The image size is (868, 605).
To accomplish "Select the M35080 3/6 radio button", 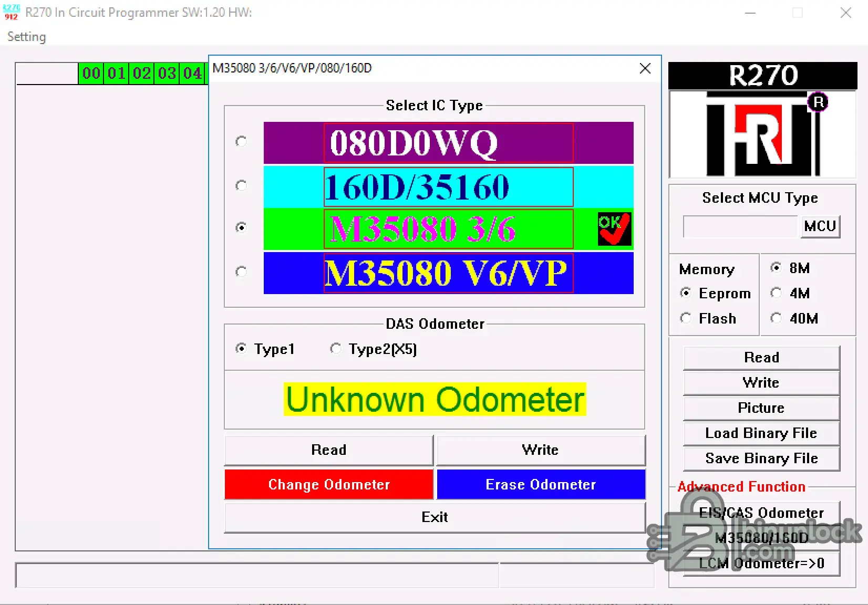I will tap(241, 227).
